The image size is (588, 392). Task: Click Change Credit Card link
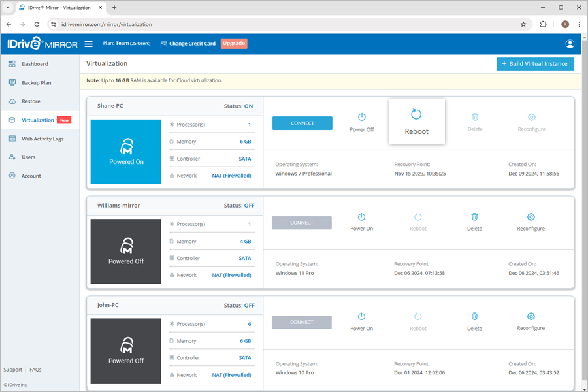[x=188, y=44]
